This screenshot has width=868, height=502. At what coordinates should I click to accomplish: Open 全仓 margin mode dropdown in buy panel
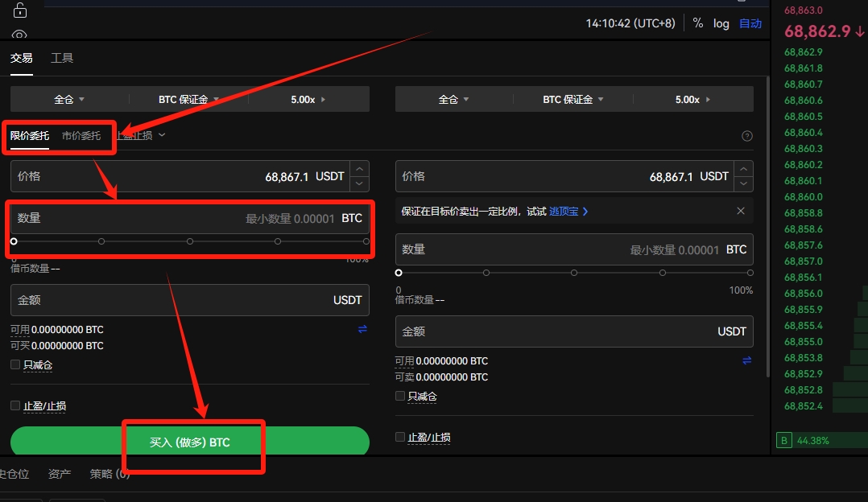[x=69, y=100]
